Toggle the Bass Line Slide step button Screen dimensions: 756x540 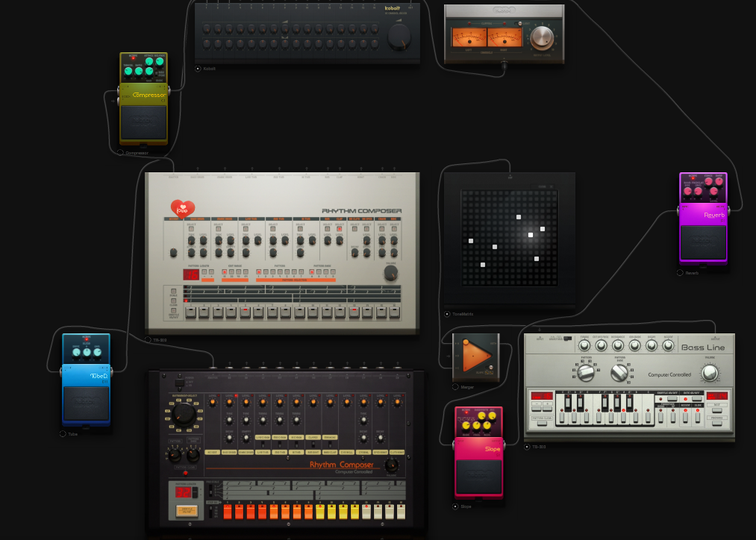click(x=698, y=418)
